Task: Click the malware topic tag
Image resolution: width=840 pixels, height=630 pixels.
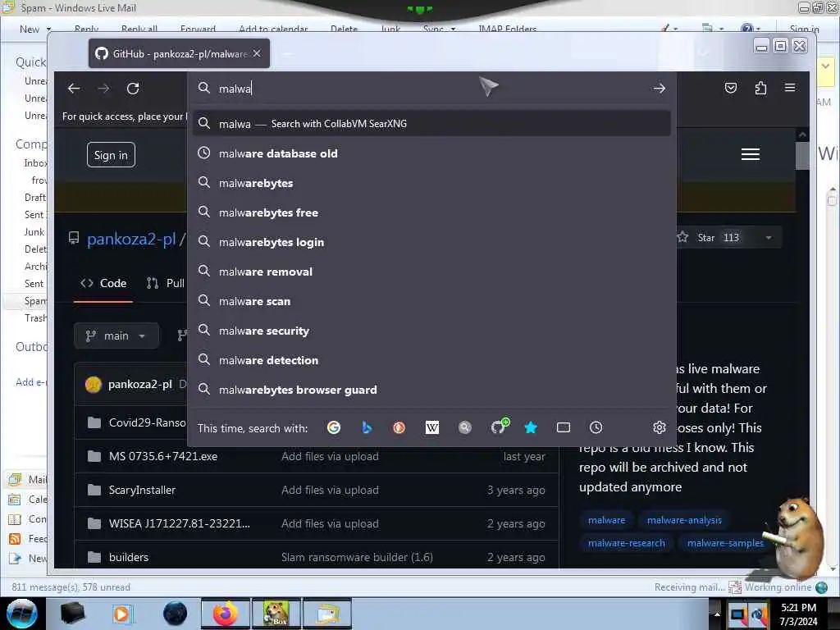Action: (606, 520)
